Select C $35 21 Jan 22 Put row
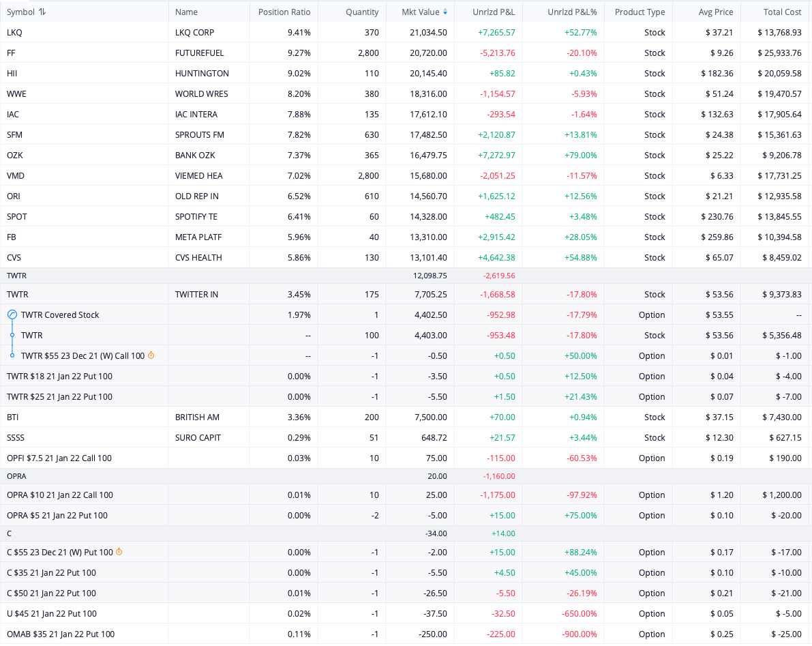 pyautogui.click(x=406, y=572)
